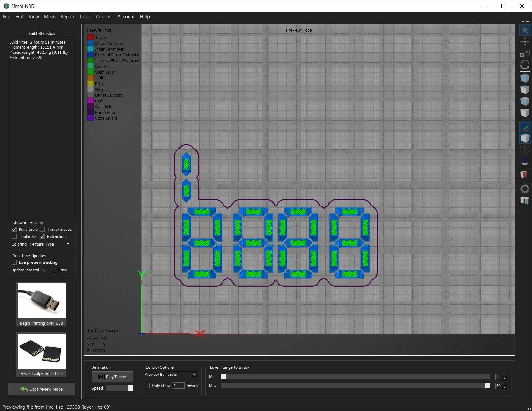
Task: Open the cross section view tool
Action: tap(525, 174)
